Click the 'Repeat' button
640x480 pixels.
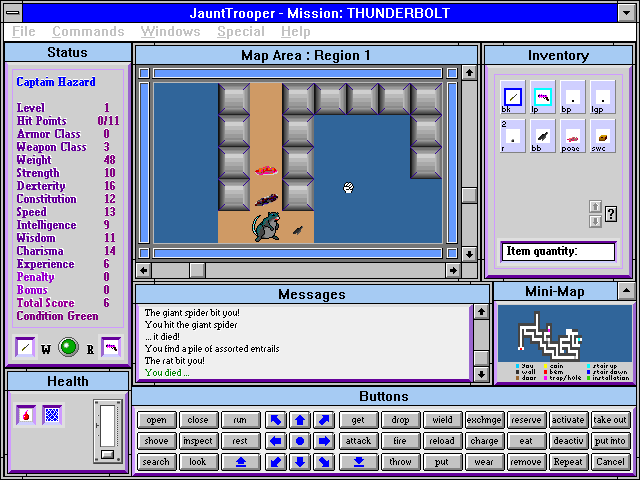pos(568,462)
